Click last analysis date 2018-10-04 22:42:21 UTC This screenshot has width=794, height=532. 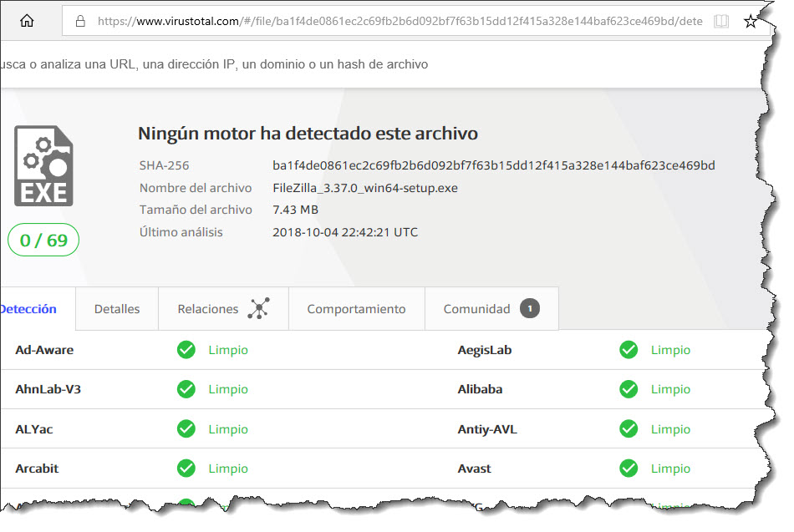click(x=345, y=232)
